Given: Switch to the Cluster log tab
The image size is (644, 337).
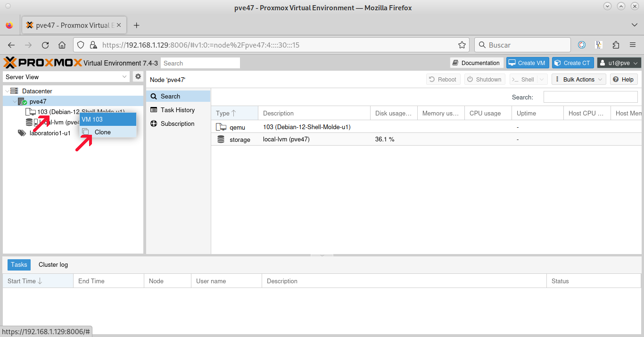Looking at the screenshot, I should coord(53,265).
